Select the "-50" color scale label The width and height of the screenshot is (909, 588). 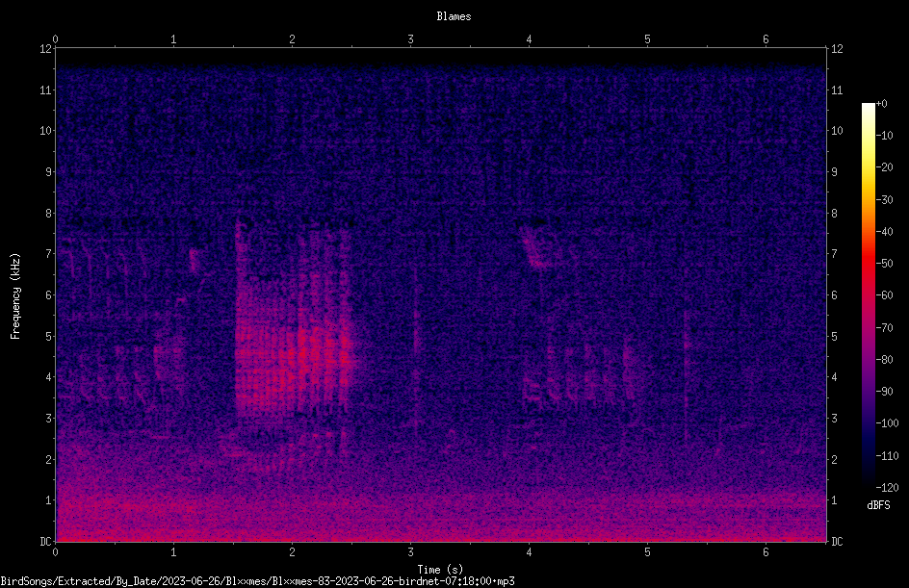885,264
